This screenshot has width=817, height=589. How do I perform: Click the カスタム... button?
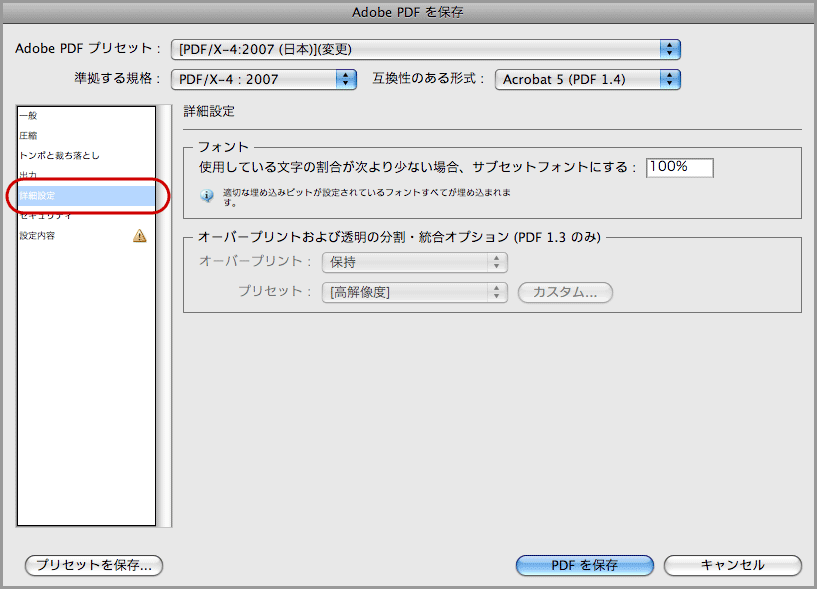pos(565,292)
